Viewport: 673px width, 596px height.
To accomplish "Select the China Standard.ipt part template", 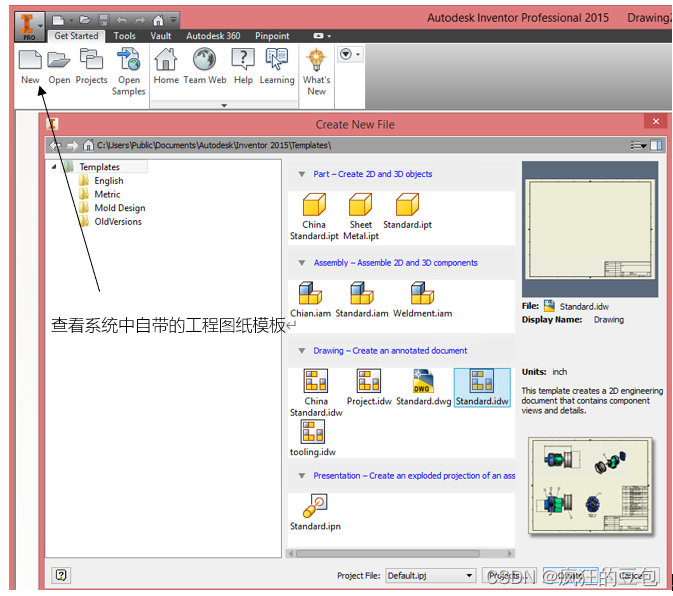I will (314, 217).
